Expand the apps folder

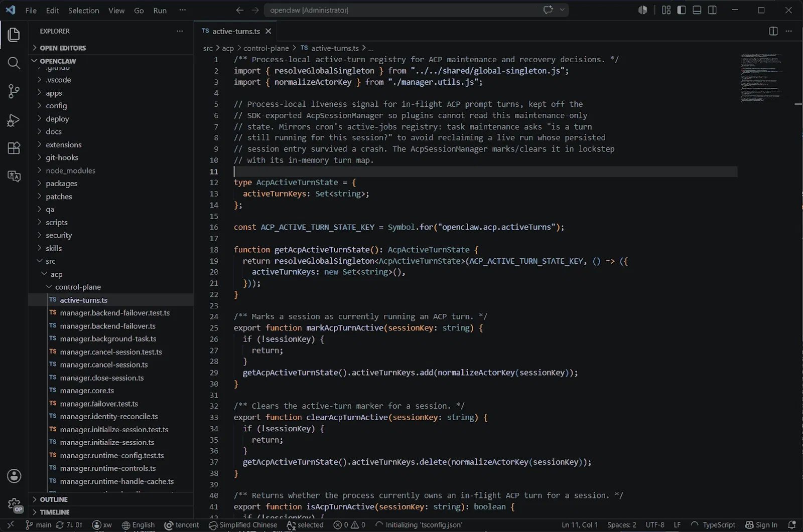point(111,93)
